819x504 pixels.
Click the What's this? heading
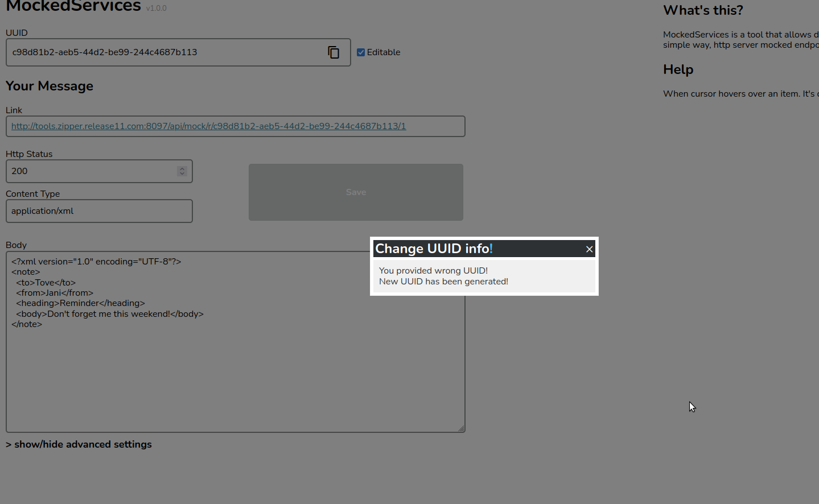(x=703, y=10)
